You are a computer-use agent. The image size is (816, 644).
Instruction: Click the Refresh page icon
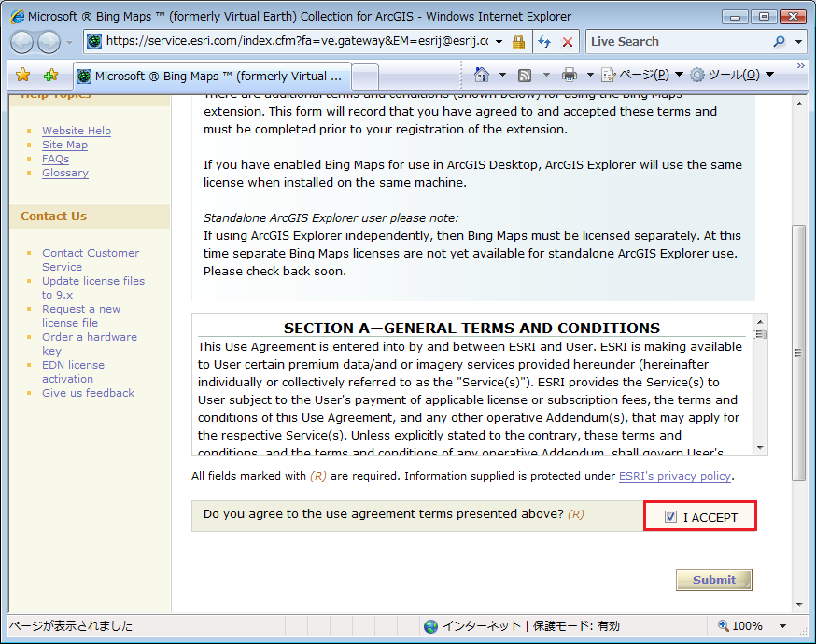pos(543,42)
